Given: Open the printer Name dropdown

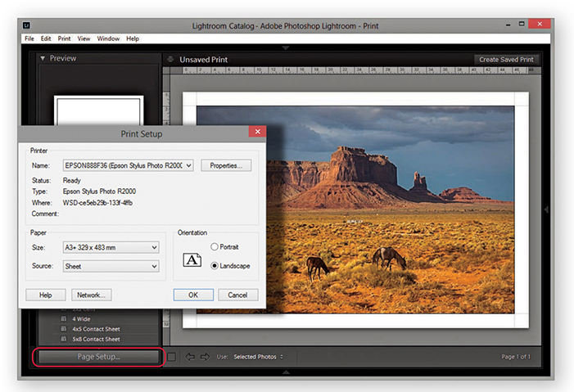Looking at the screenshot, I should point(129,165).
